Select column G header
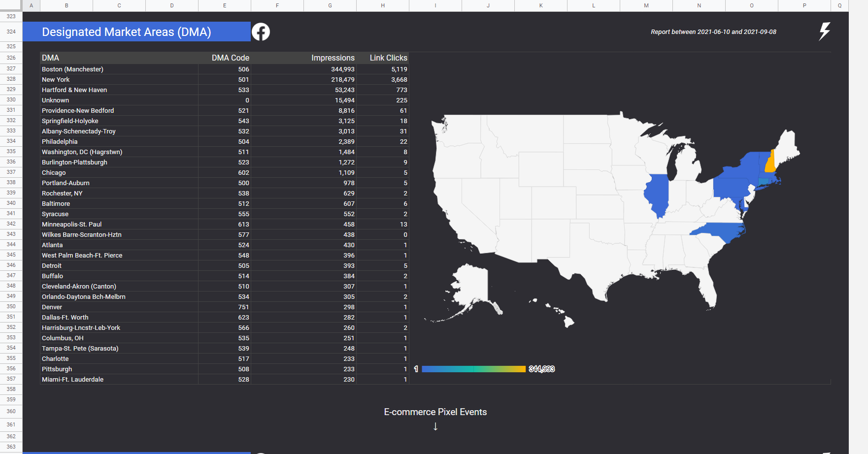 pos(330,5)
